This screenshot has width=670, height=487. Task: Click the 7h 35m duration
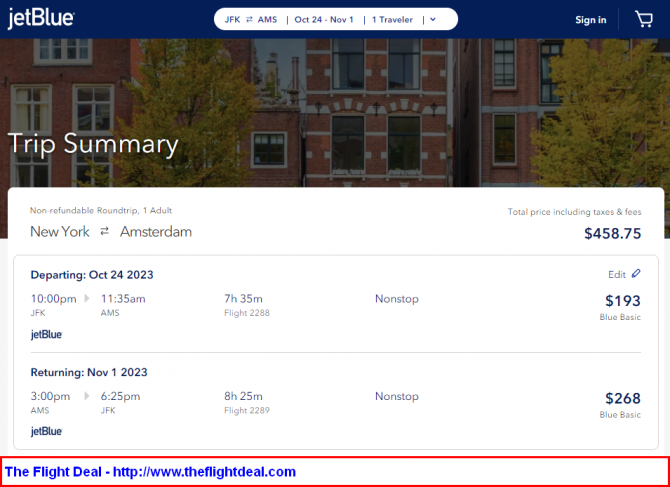pyautogui.click(x=243, y=299)
